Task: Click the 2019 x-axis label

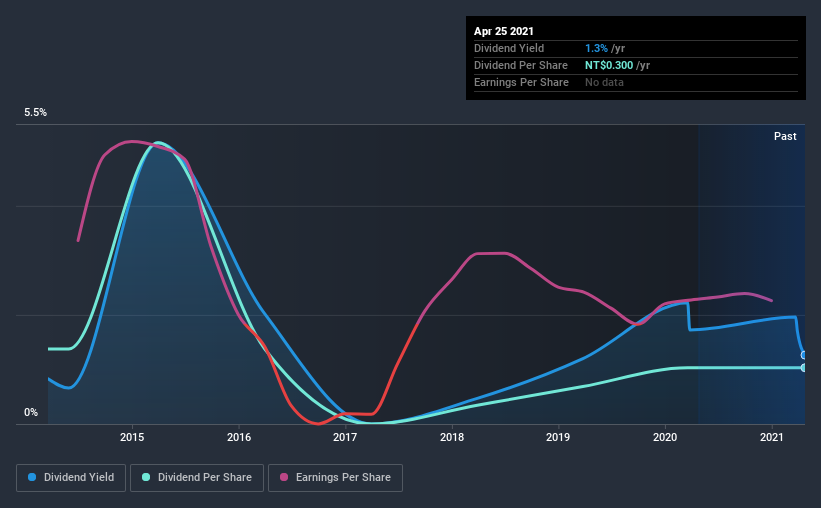Action: point(558,437)
